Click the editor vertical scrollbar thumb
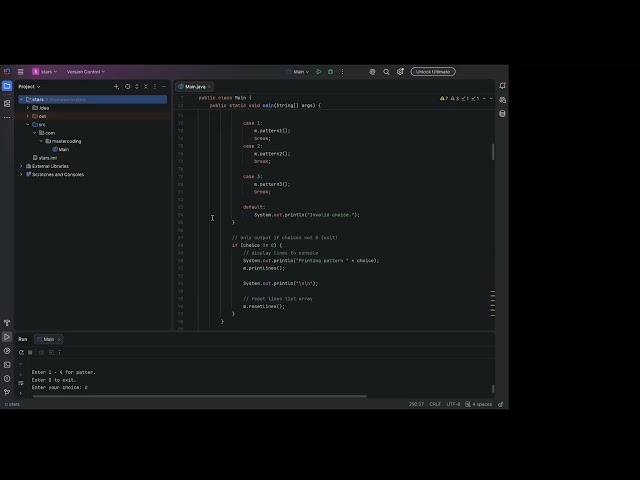This screenshot has height=480, width=640. pos(493,152)
